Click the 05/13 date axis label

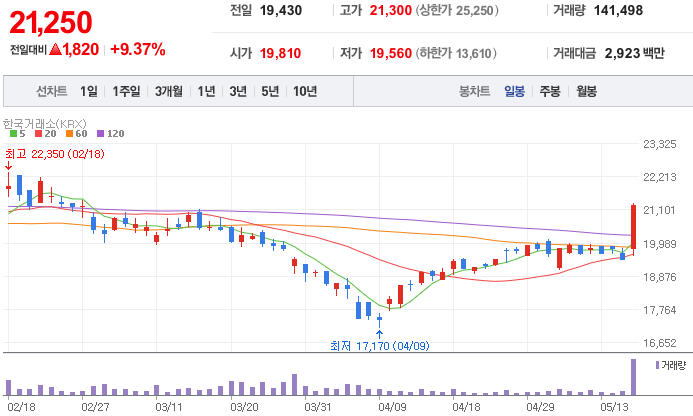point(614,407)
